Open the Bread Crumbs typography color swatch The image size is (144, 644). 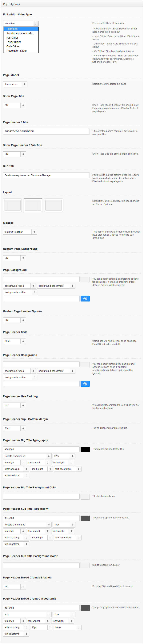pos(85,608)
